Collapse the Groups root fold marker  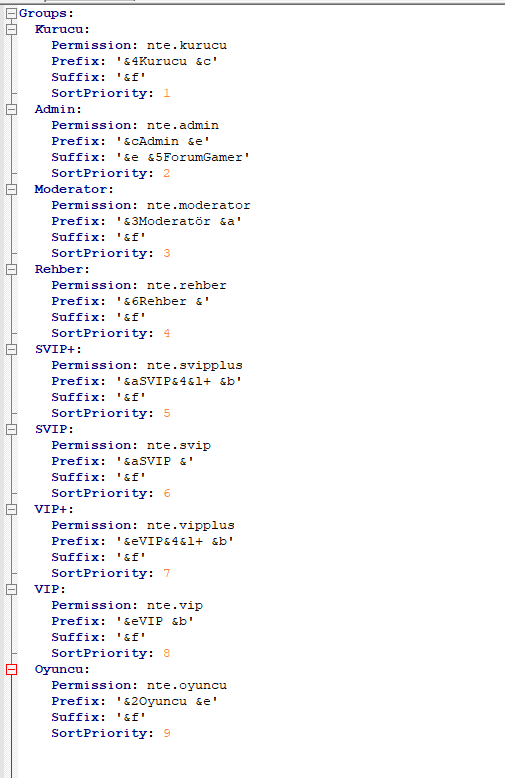tap(11, 13)
